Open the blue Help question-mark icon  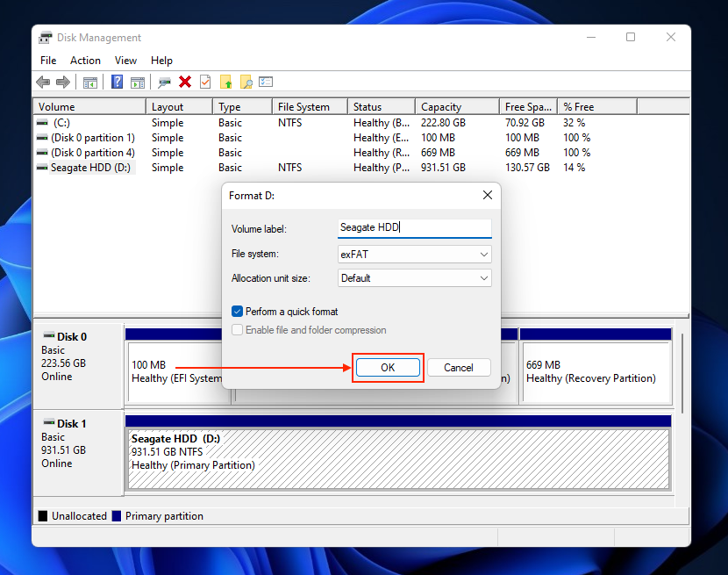(x=117, y=82)
